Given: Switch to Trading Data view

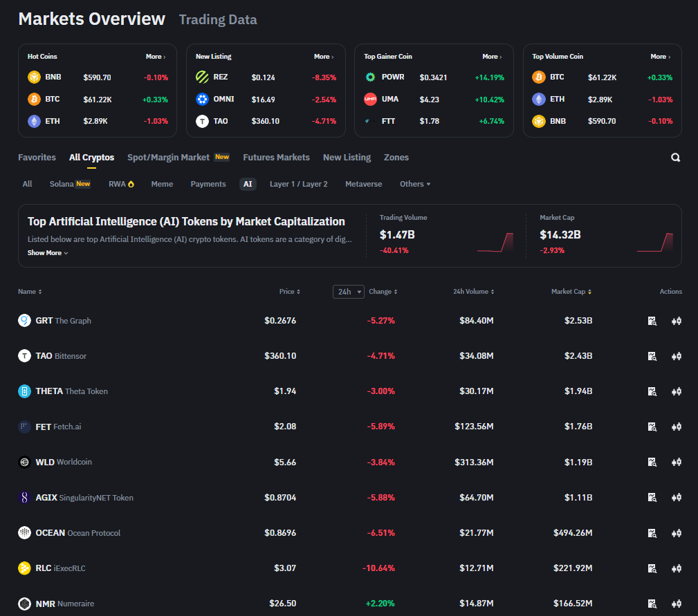Looking at the screenshot, I should pos(218,19).
